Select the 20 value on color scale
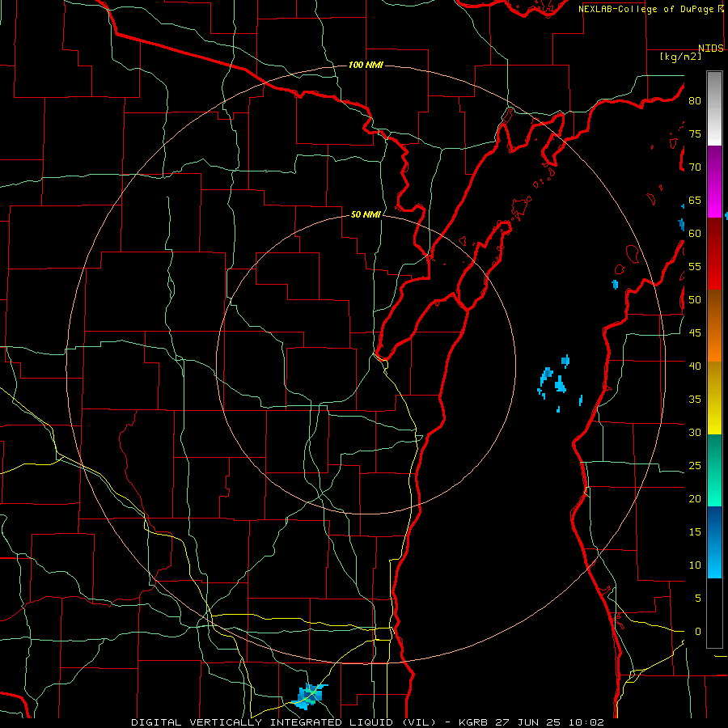728x728 pixels. (x=695, y=498)
